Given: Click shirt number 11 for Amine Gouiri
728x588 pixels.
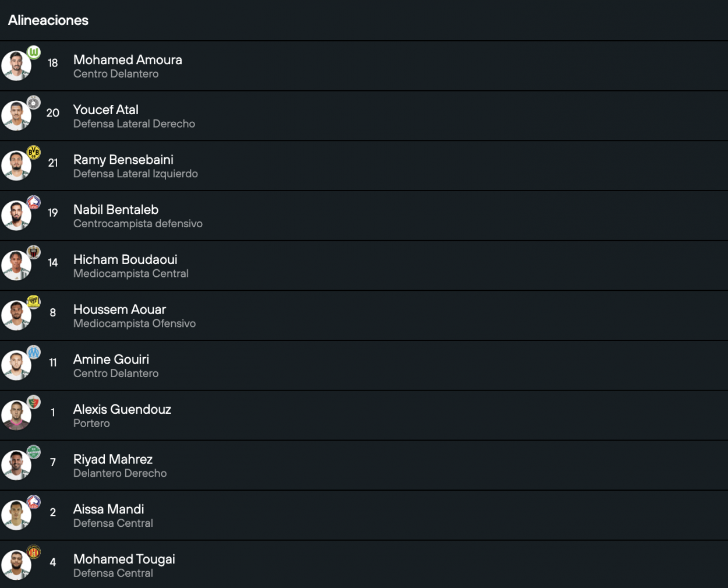Looking at the screenshot, I should [53, 362].
